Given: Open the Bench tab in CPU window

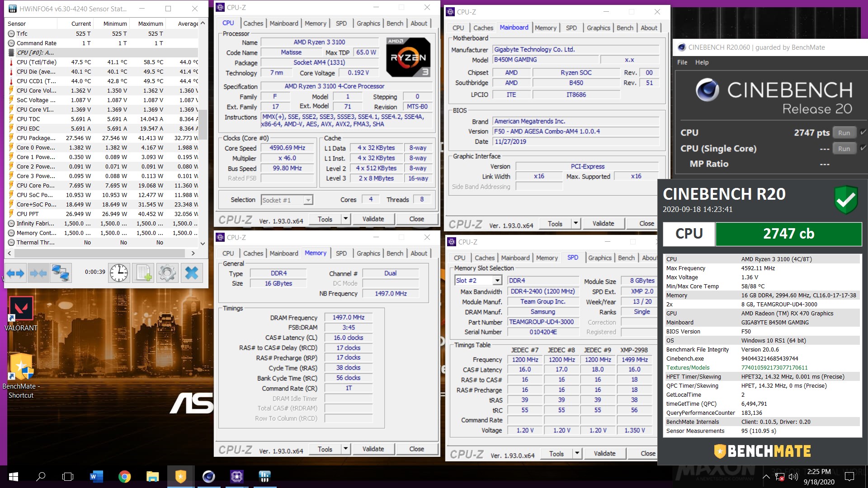Looking at the screenshot, I should 395,23.
